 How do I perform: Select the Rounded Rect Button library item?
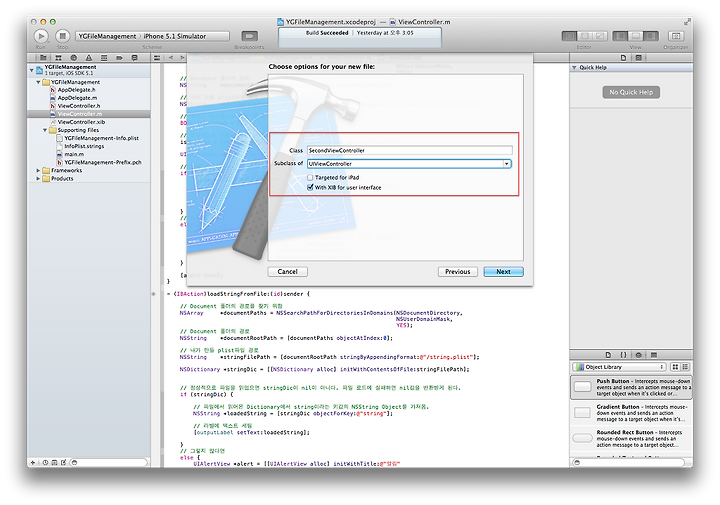(x=631, y=438)
